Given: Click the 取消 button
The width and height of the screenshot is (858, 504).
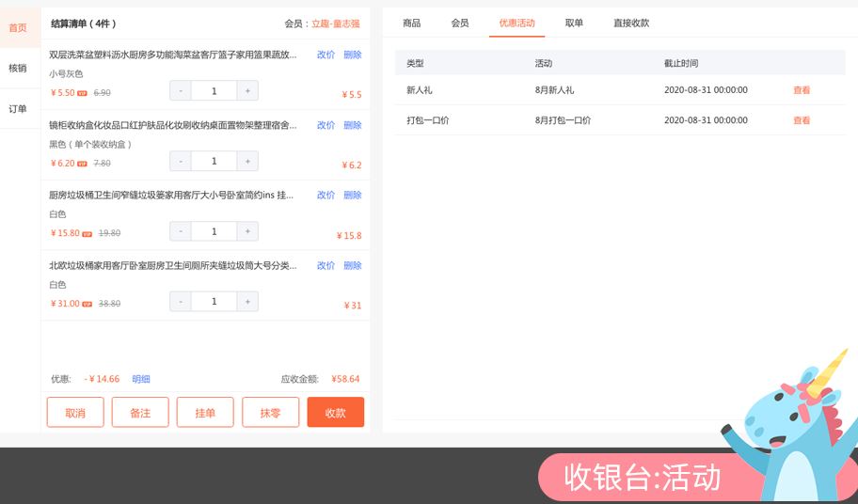Looking at the screenshot, I should (75, 413).
